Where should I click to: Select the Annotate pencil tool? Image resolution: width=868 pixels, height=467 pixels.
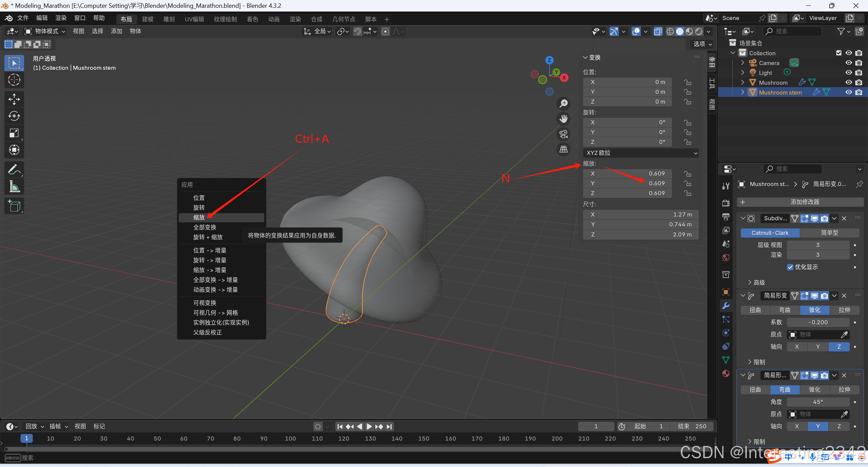click(14, 169)
